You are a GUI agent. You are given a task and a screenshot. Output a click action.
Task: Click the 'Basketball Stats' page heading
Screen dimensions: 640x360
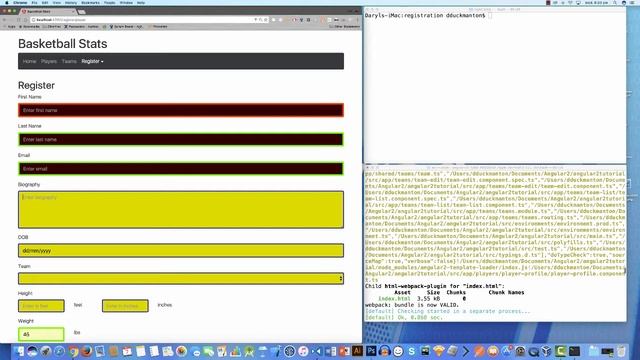tap(62, 44)
